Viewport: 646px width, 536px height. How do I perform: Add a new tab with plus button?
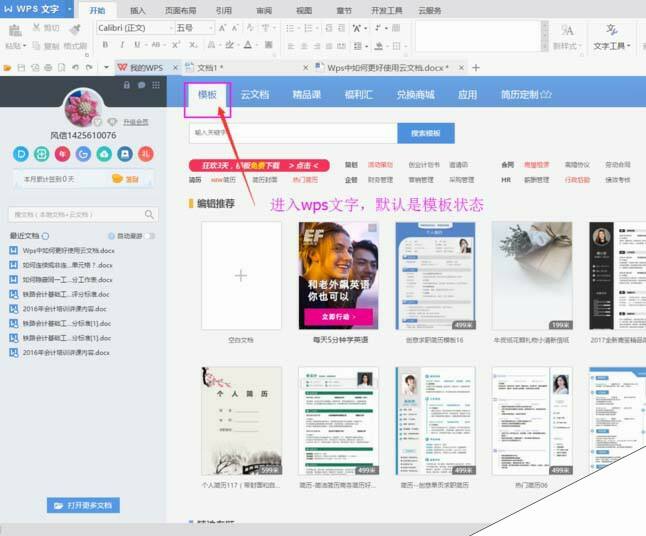coord(476,68)
